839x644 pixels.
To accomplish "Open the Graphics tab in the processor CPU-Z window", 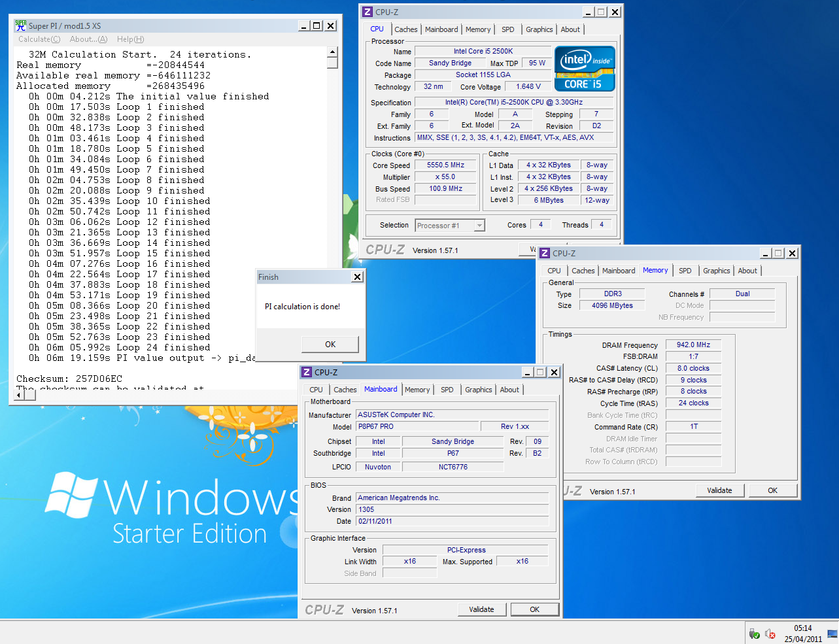I will point(539,29).
